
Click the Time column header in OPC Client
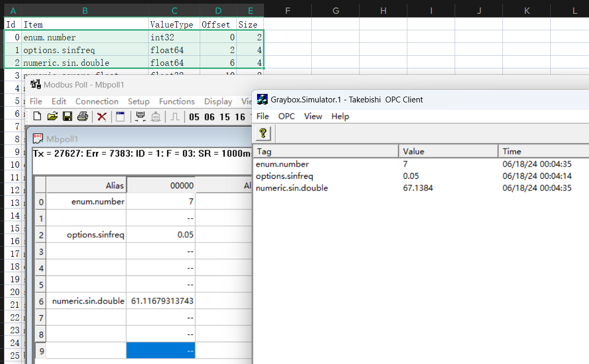[x=544, y=151]
